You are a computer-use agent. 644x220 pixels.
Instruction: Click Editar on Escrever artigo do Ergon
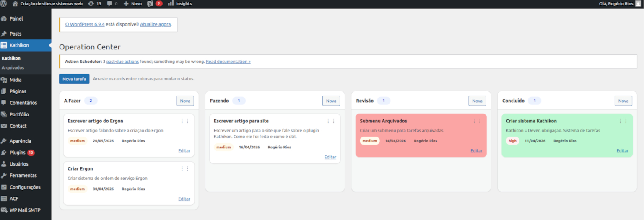click(x=184, y=151)
